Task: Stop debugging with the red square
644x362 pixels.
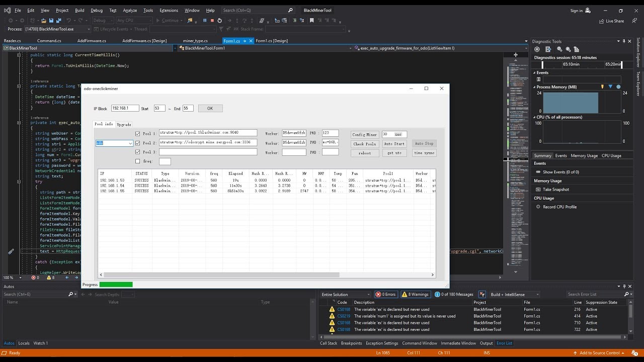Action: tap(212, 21)
